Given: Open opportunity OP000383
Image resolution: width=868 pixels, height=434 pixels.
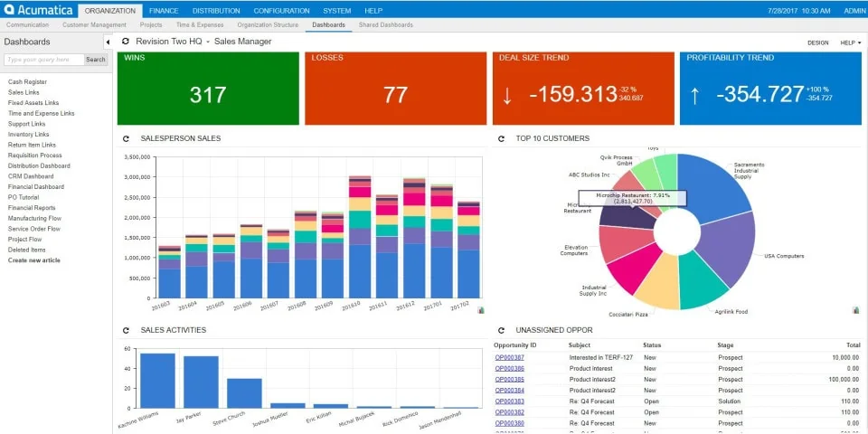Looking at the screenshot, I should 509,401.
